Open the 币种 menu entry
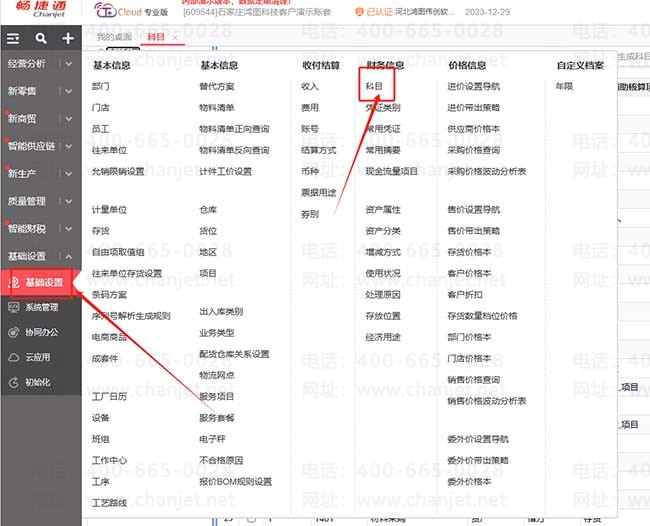The width and height of the screenshot is (650, 526). (310, 171)
